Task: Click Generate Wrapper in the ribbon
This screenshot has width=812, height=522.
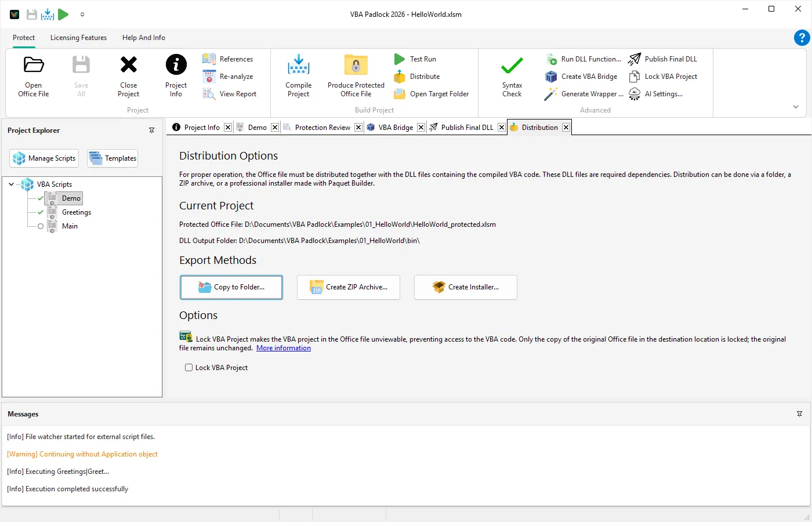Action: click(x=584, y=94)
